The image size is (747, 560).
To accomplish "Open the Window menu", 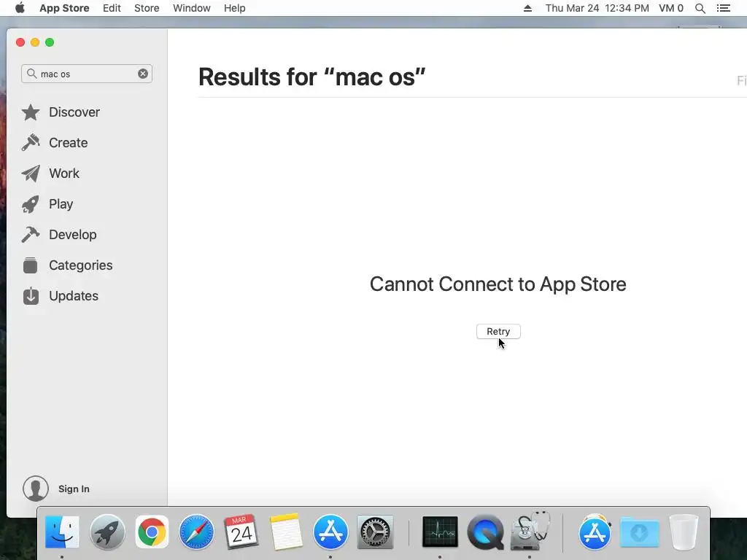I will tap(192, 8).
